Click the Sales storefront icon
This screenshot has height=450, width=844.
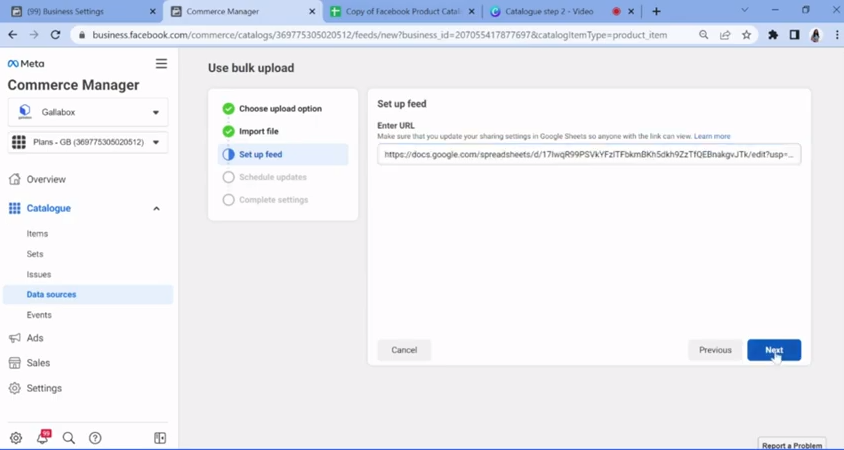[15, 363]
